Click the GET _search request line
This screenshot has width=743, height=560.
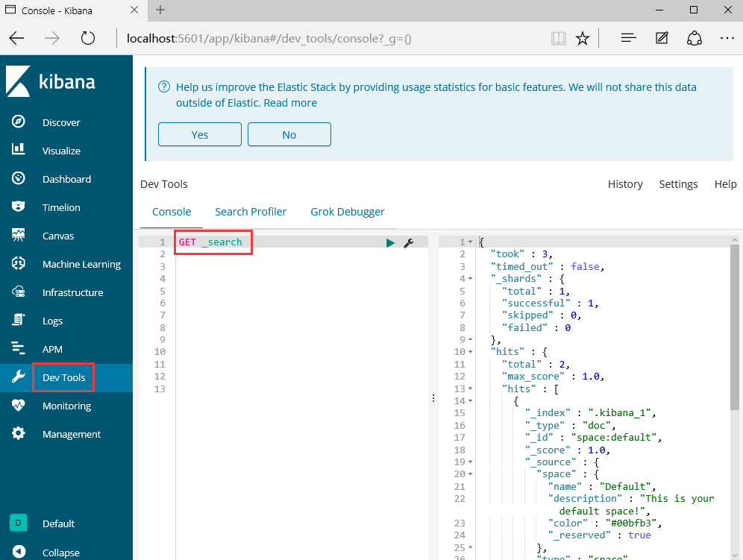point(210,242)
